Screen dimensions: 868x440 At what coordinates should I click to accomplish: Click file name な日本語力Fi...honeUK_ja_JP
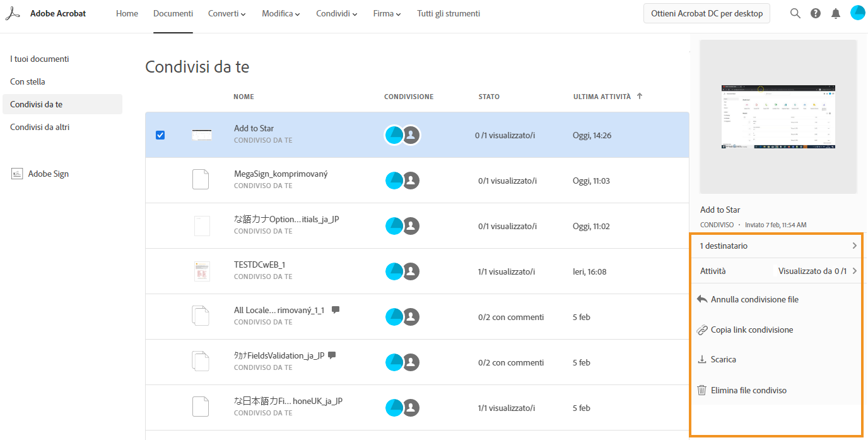pos(288,401)
